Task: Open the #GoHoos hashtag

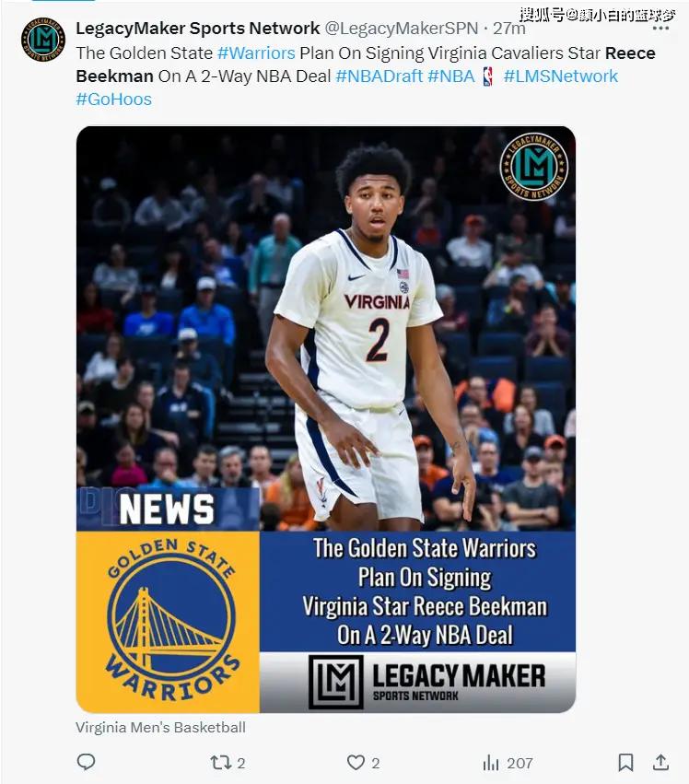Action: (114, 99)
